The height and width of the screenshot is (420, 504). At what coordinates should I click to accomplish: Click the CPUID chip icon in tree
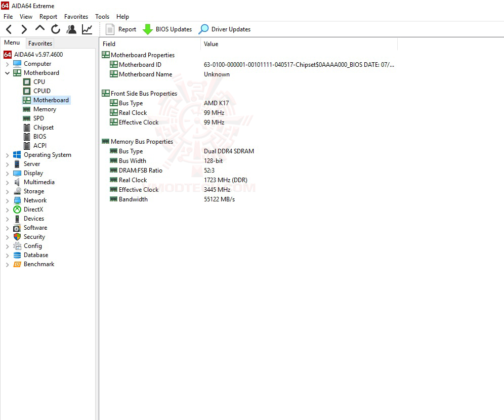coord(27,91)
